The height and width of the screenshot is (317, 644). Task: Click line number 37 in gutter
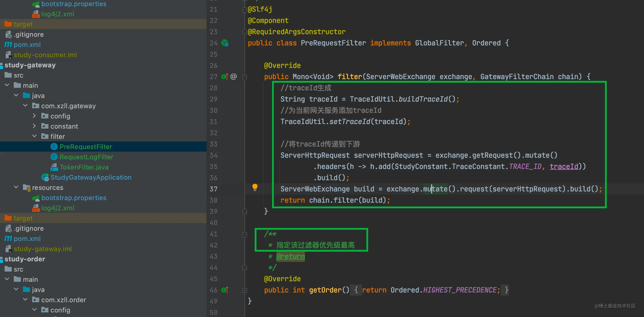point(214,189)
